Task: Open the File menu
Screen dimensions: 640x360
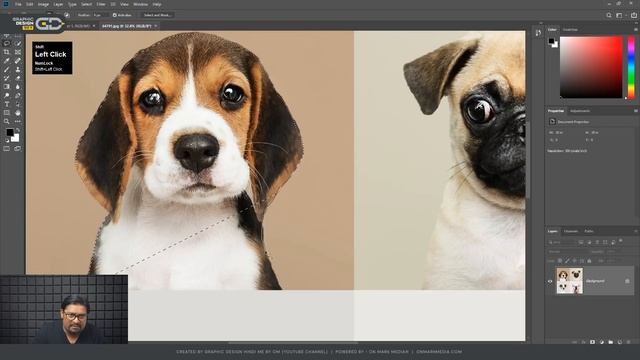Action: pos(18,4)
